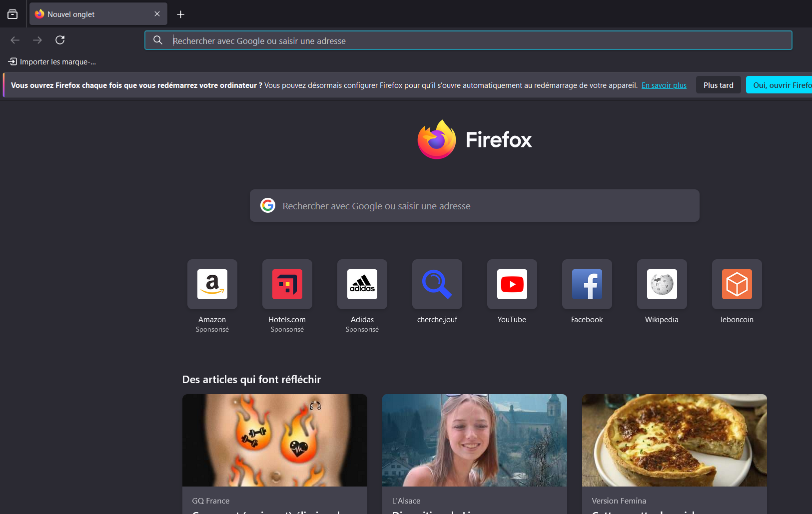Open the Hotels.com shortcut tile
This screenshot has width=812, height=514.
(287, 284)
